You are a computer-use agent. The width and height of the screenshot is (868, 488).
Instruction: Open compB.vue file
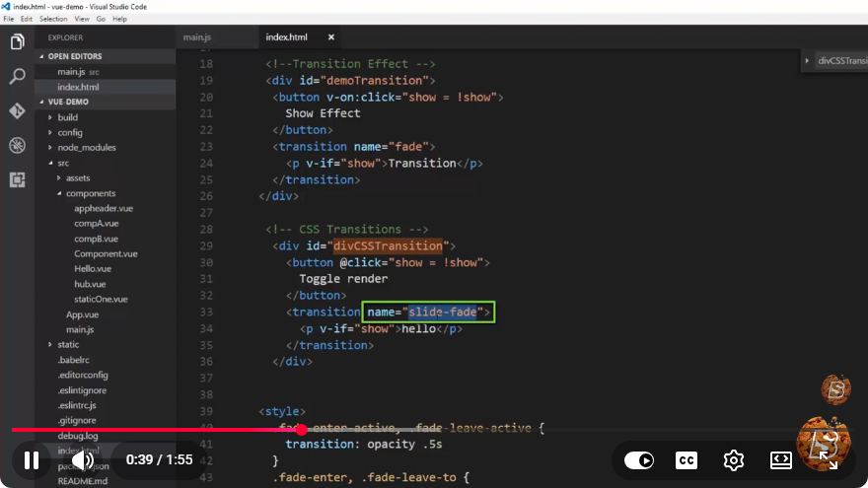(x=97, y=239)
